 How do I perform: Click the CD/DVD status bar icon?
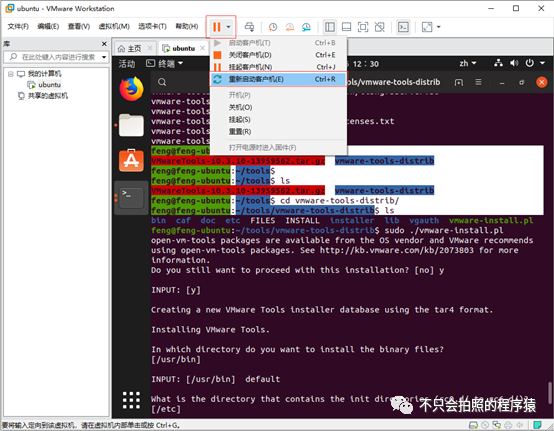pyautogui.click(x=485, y=425)
